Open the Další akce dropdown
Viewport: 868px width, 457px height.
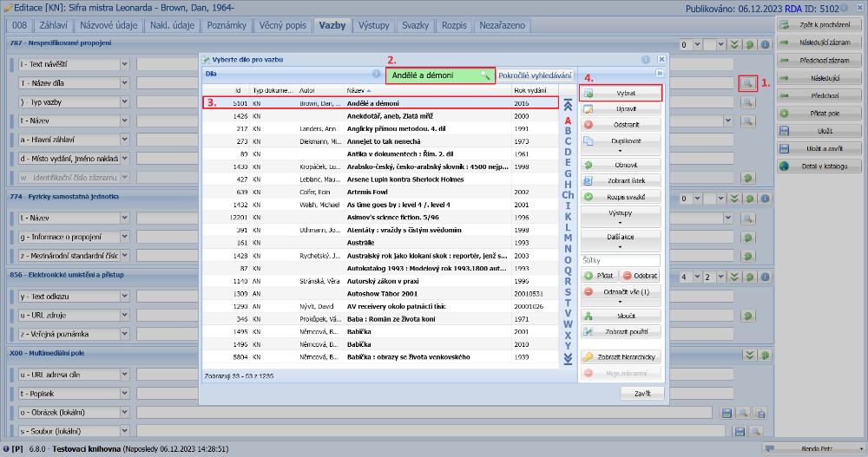[x=620, y=239]
